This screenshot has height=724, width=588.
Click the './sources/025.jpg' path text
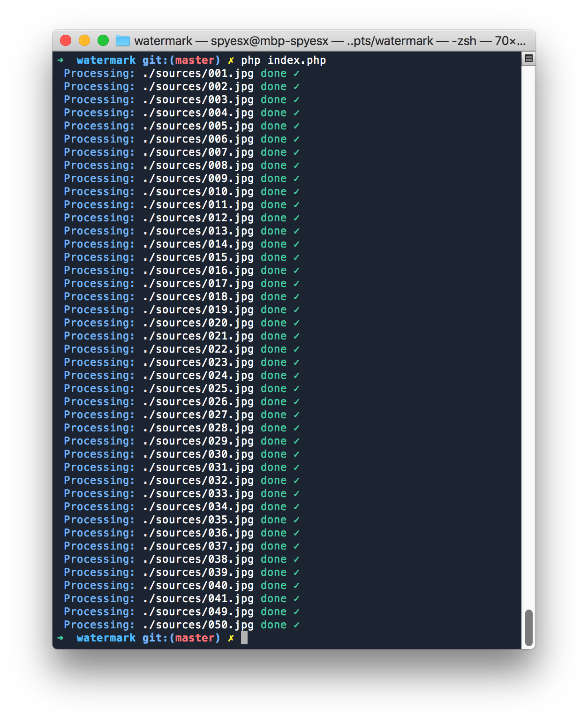(x=198, y=389)
